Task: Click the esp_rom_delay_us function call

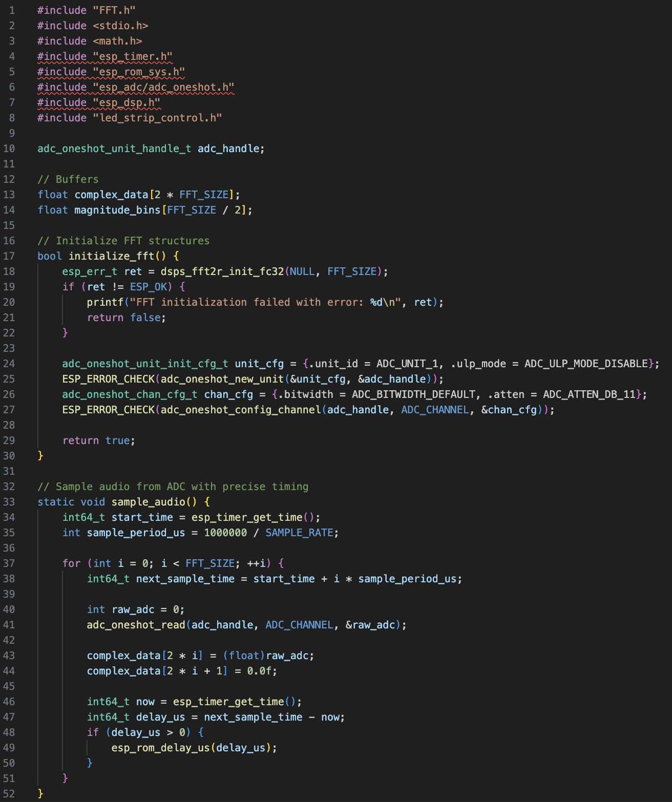Action: (160, 748)
